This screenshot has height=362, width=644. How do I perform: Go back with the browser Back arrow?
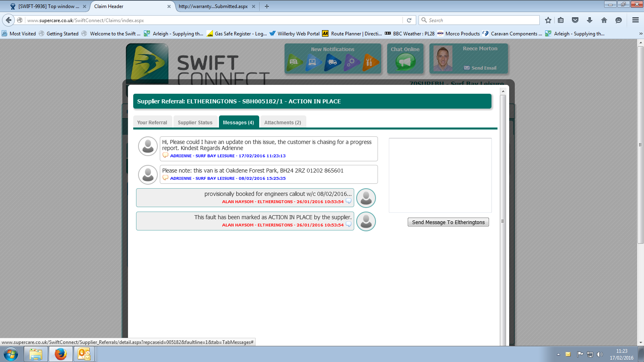8,20
